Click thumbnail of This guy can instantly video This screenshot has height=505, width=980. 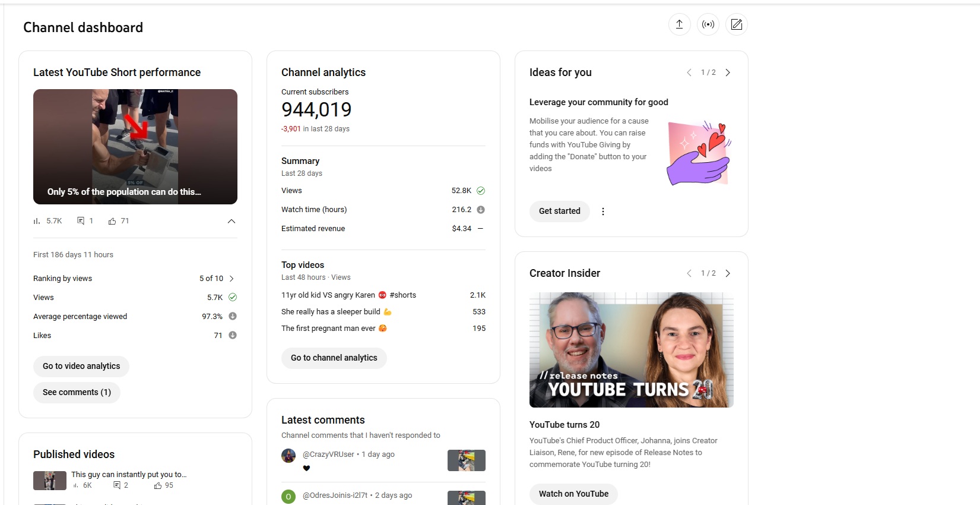pos(50,481)
